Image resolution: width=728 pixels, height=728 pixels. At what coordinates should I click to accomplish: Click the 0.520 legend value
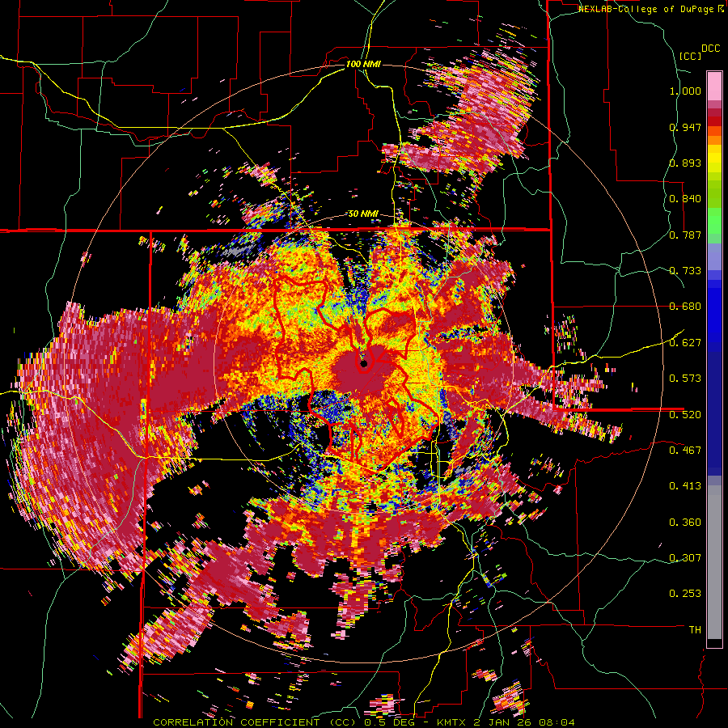(685, 414)
